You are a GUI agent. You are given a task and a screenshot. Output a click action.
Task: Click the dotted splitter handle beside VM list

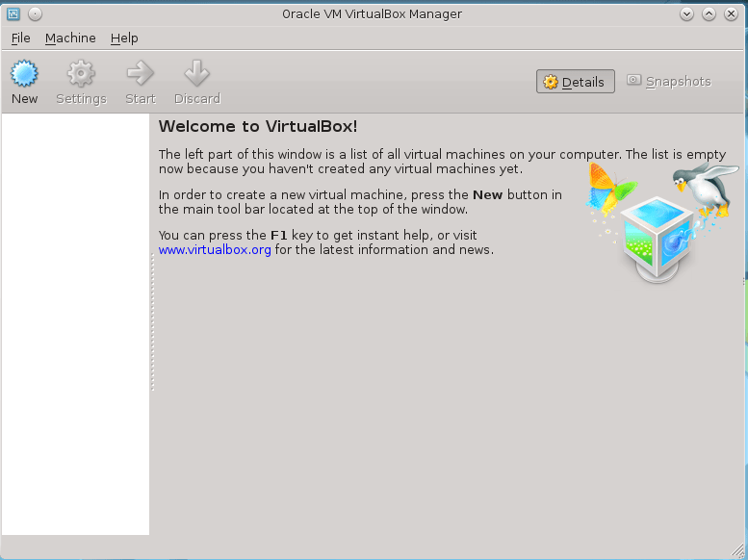tap(153, 322)
